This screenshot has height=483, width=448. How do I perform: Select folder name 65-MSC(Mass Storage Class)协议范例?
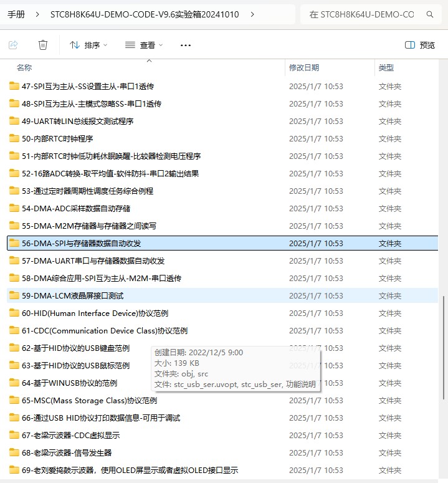(x=89, y=401)
